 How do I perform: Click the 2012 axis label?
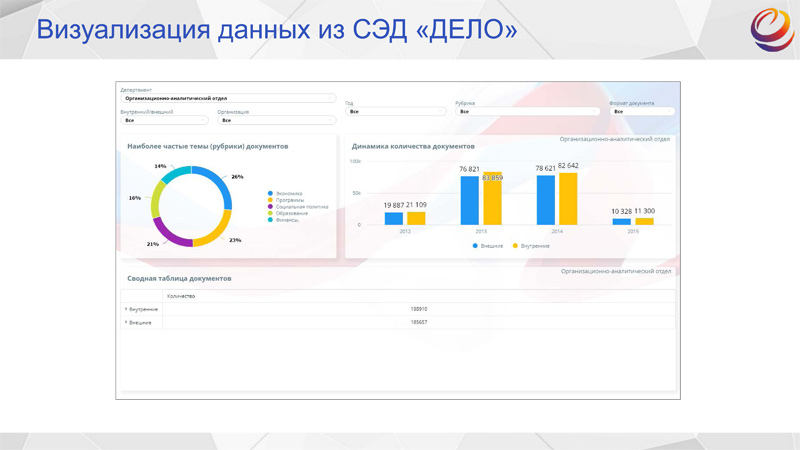[x=405, y=231]
